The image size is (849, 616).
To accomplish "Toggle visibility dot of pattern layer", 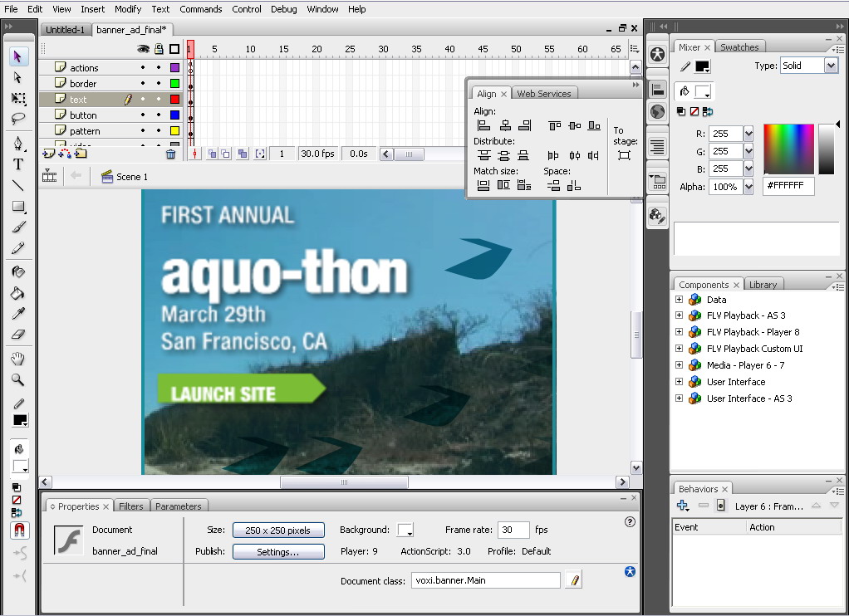I will [143, 130].
